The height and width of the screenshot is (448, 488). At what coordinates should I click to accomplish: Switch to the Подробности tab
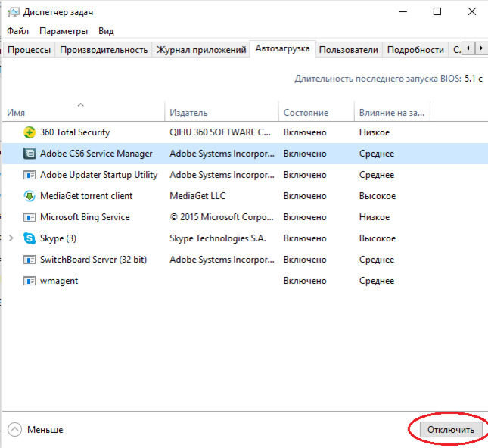415,50
